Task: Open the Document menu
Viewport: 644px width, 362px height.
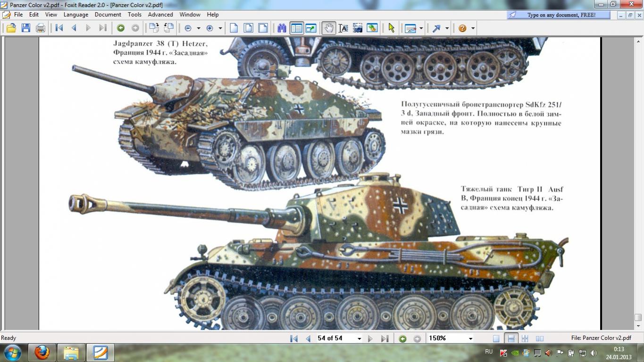Action: pyautogui.click(x=108, y=15)
